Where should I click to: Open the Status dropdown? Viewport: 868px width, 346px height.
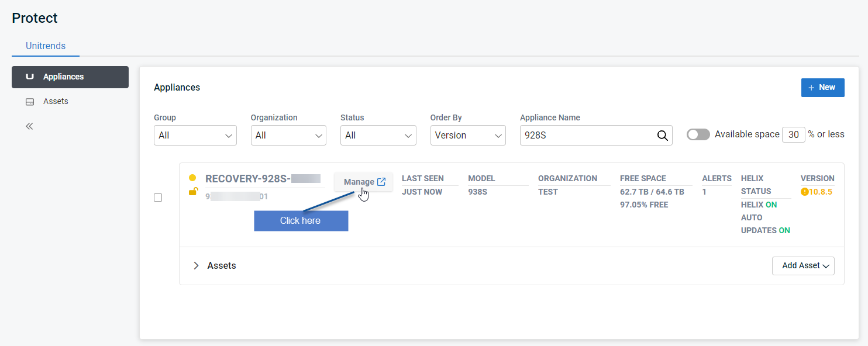[378, 135]
